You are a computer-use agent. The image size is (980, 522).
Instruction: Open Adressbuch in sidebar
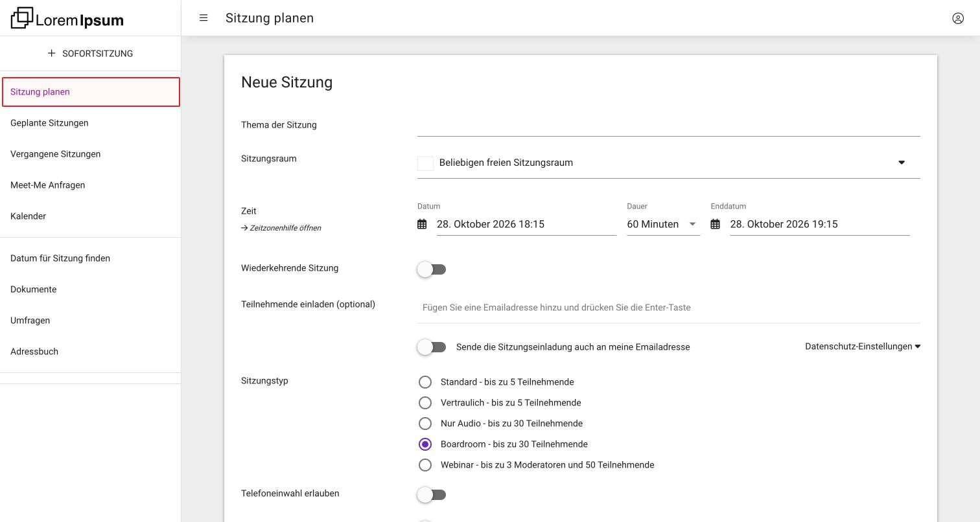click(x=91, y=352)
